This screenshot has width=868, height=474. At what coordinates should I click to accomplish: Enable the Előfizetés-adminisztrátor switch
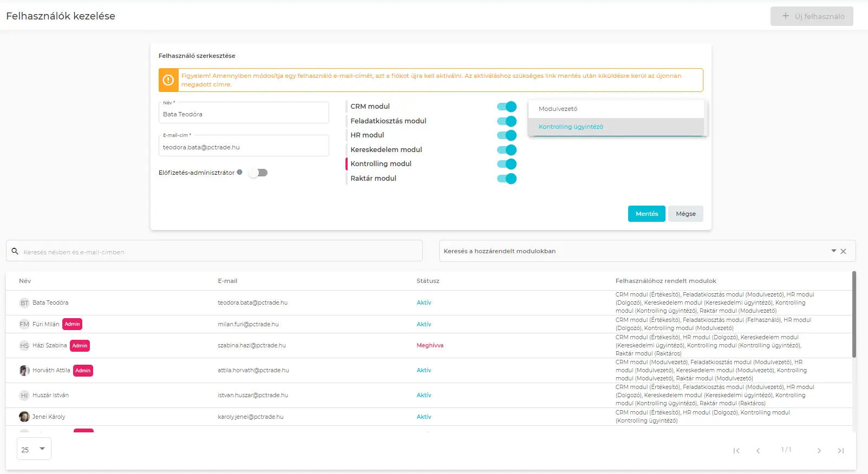click(x=258, y=173)
